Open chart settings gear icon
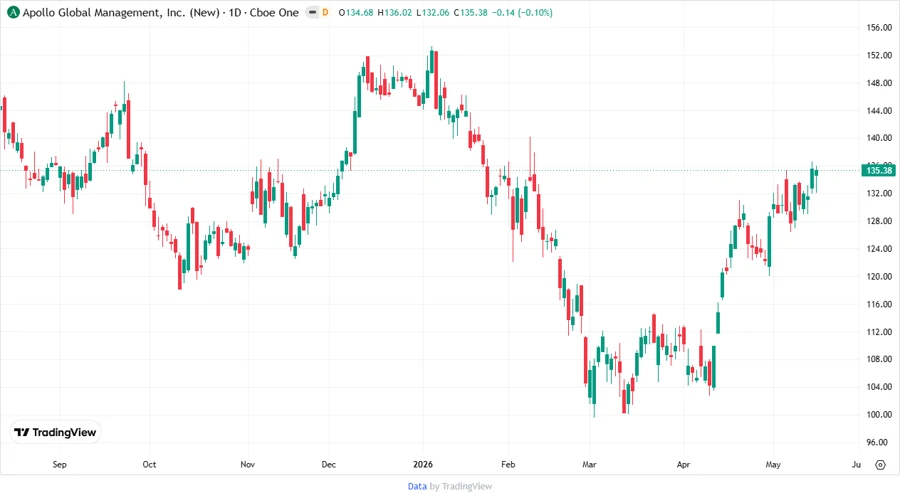The width and height of the screenshot is (900, 498). (880, 465)
